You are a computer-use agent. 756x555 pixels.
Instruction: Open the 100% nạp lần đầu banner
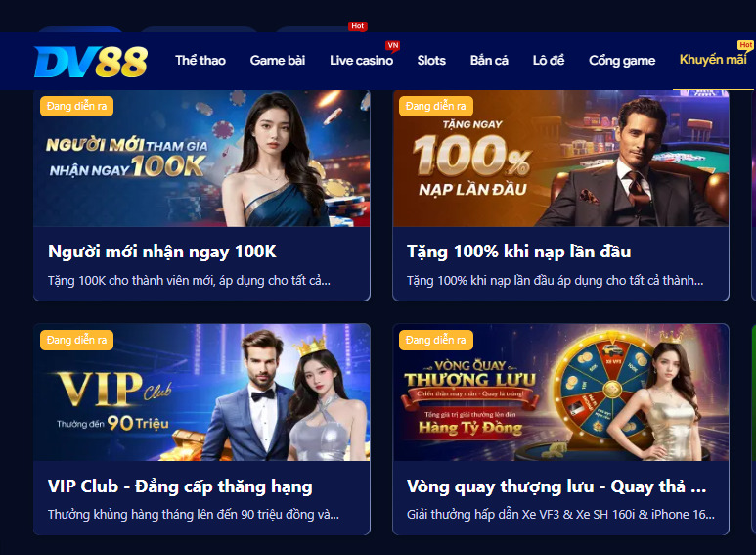[560, 159]
